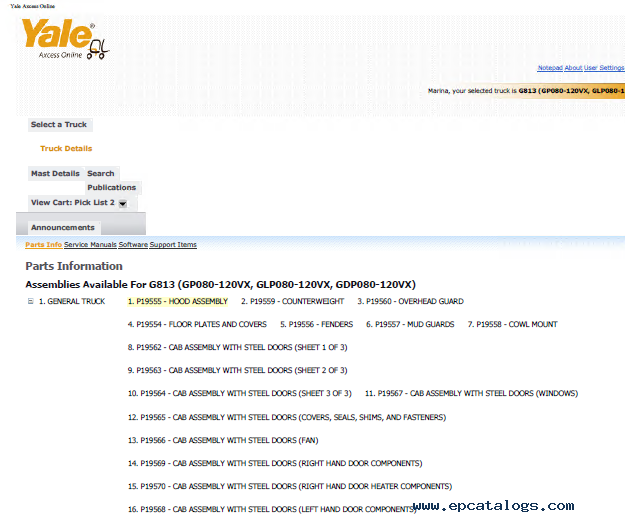Open P19554 - FLOOR PLATES AND COVERS
The height and width of the screenshot is (522, 625).
point(197,324)
